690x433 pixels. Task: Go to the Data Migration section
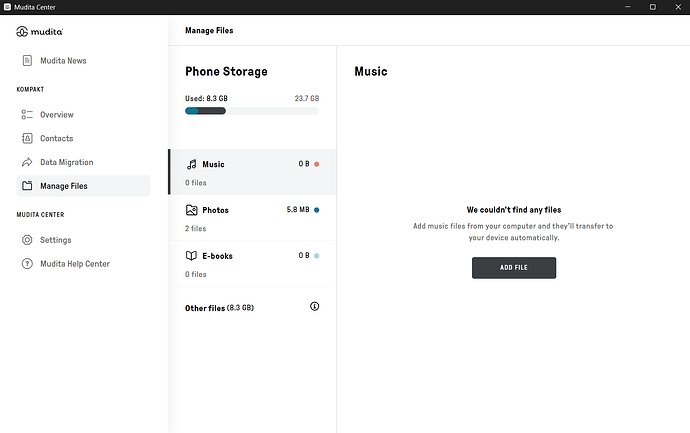67,162
